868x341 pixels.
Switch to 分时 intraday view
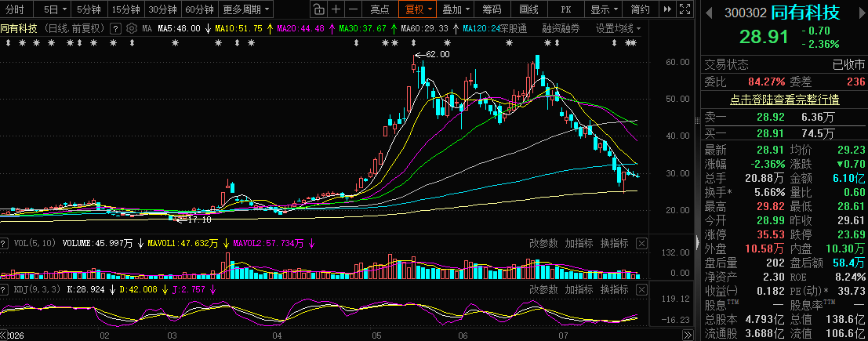[x=15, y=9]
